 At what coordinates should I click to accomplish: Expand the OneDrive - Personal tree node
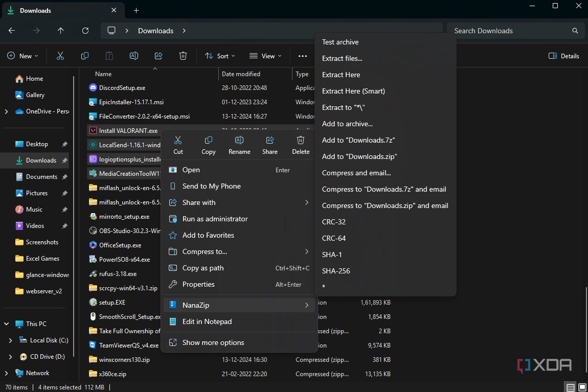6,111
